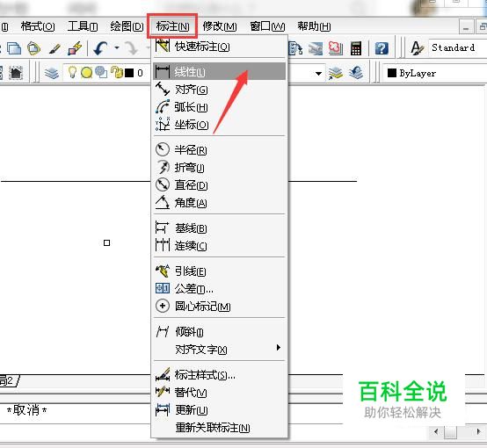Click the Undo arrow toolbar button

tap(100, 48)
